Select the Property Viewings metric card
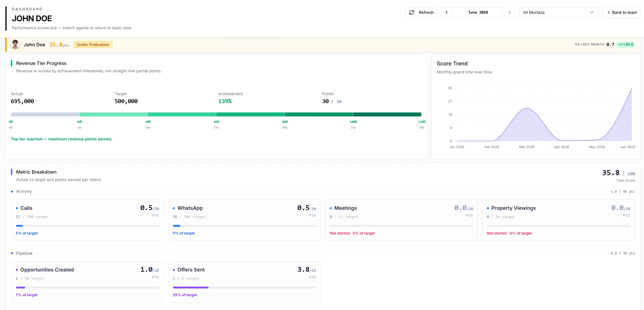This screenshot has height=310, width=644. [x=558, y=220]
